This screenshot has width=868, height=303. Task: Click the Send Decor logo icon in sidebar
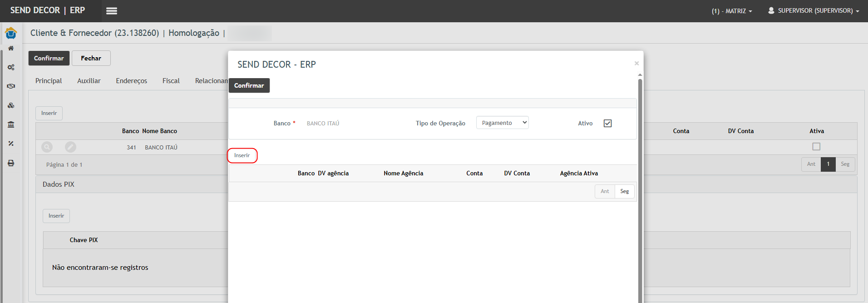point(11,33)
